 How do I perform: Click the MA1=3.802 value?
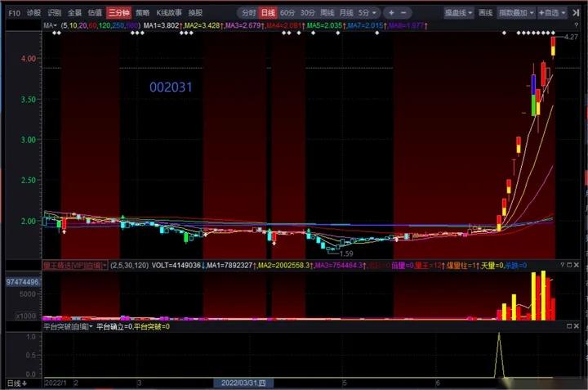pyautogui.click(x=163, y=25)
